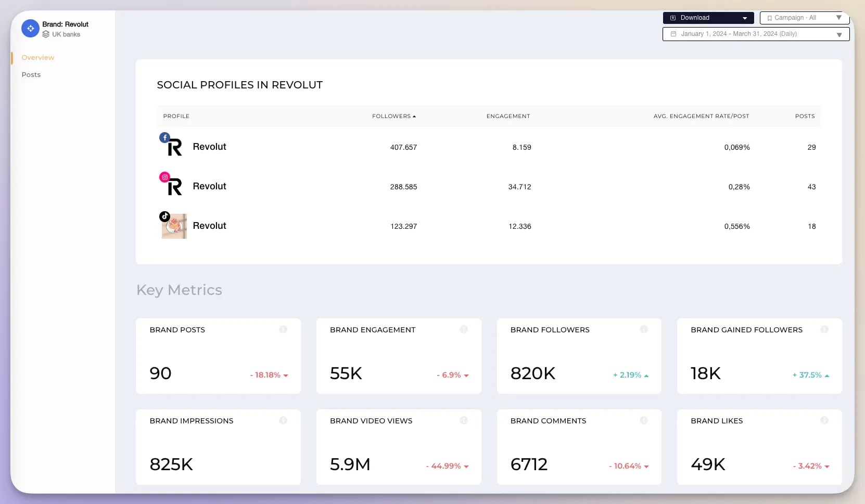Select the Overview tab in sidebar
Screen dimensions: 865x504
coord(38,57)
